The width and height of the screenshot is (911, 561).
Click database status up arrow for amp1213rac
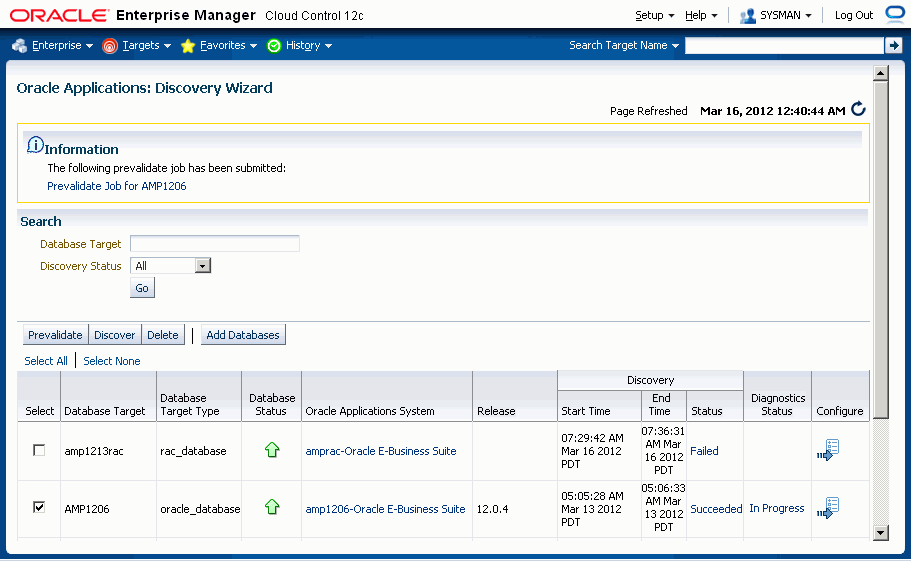[x=272, y=449]
